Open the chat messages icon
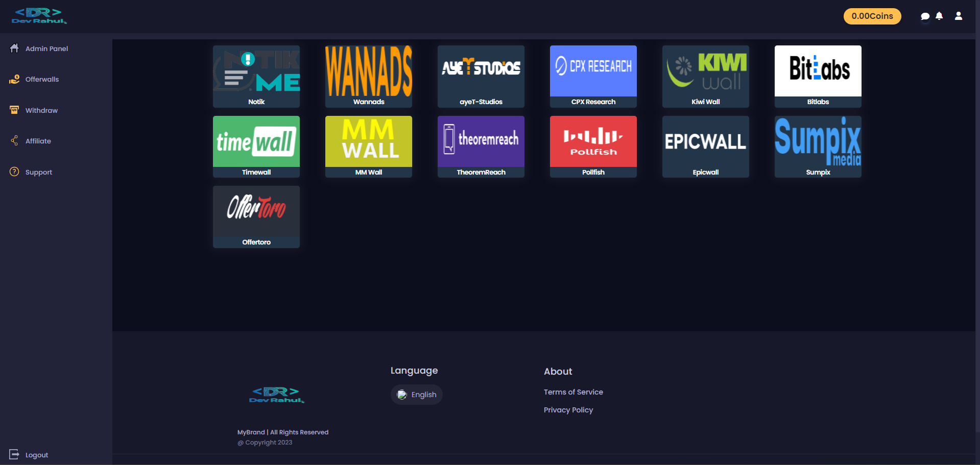The image size is (980, 465). 925,16
